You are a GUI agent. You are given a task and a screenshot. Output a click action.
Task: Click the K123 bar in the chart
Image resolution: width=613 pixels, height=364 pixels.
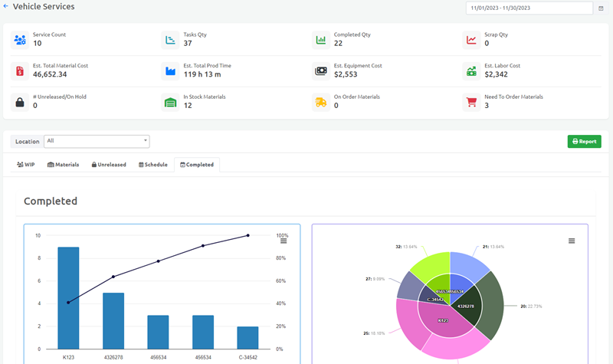click(68, 298)
